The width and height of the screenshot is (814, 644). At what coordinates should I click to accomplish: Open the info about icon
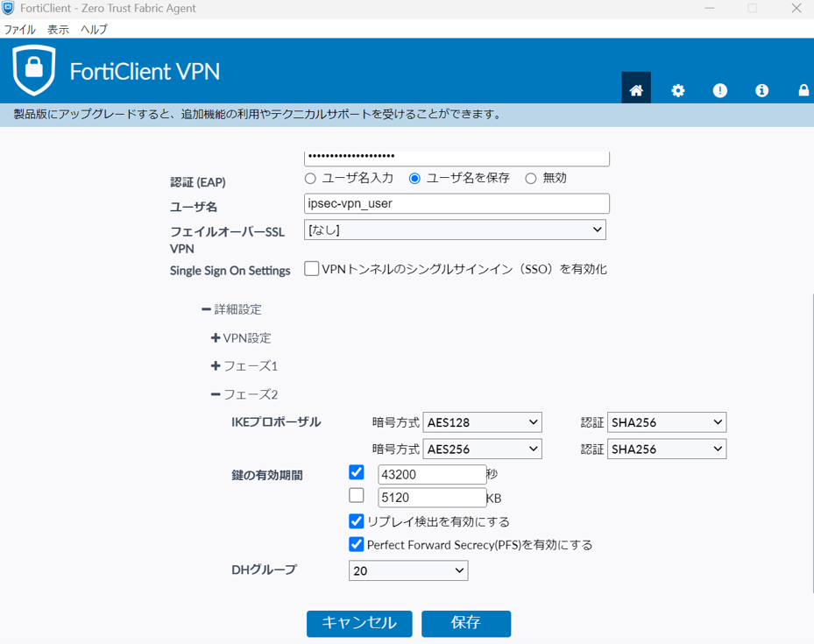tap(761, 90)
